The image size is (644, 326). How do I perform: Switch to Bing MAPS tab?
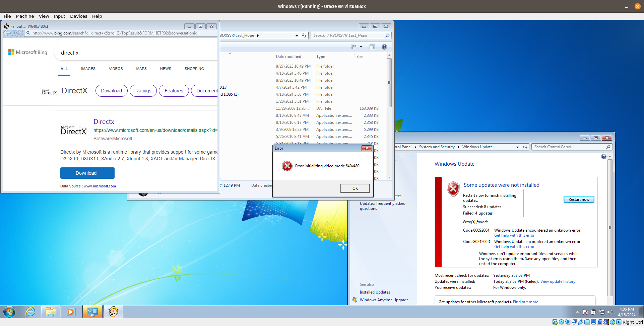click(x=141, y=69)
